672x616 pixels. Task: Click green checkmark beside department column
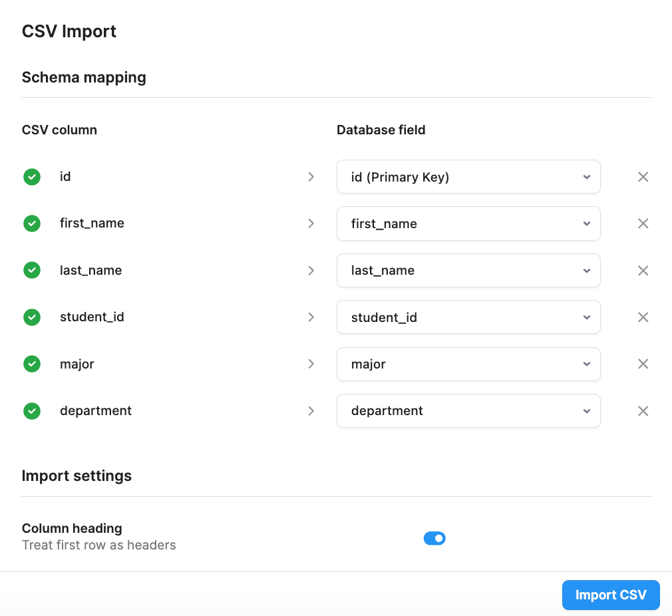coord(32,411)
